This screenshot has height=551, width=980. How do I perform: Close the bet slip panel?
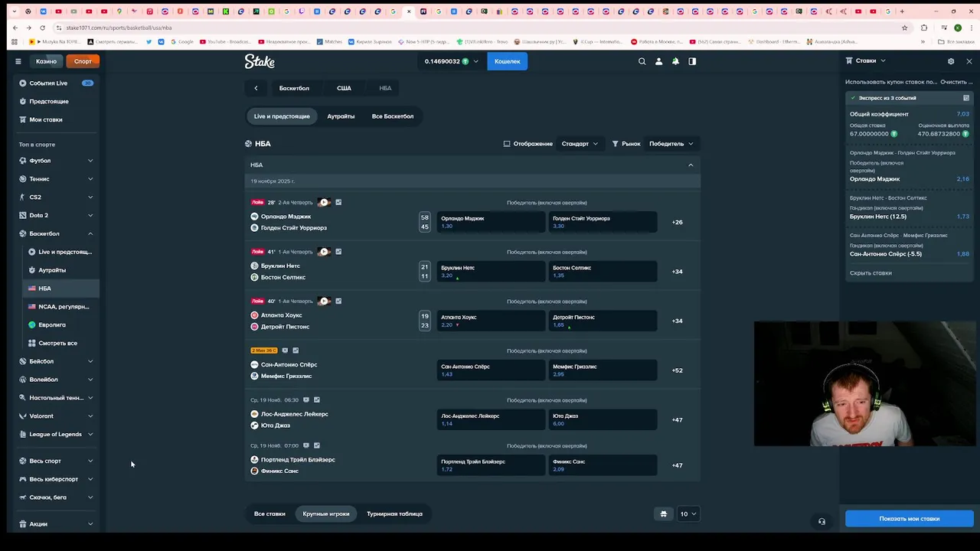pos(969,61)
